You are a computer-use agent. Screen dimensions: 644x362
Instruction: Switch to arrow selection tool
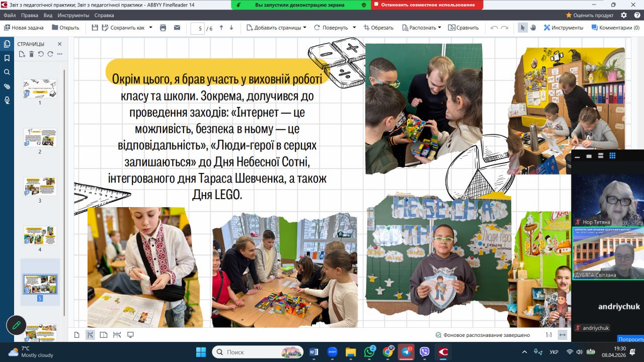pos(523,28)
